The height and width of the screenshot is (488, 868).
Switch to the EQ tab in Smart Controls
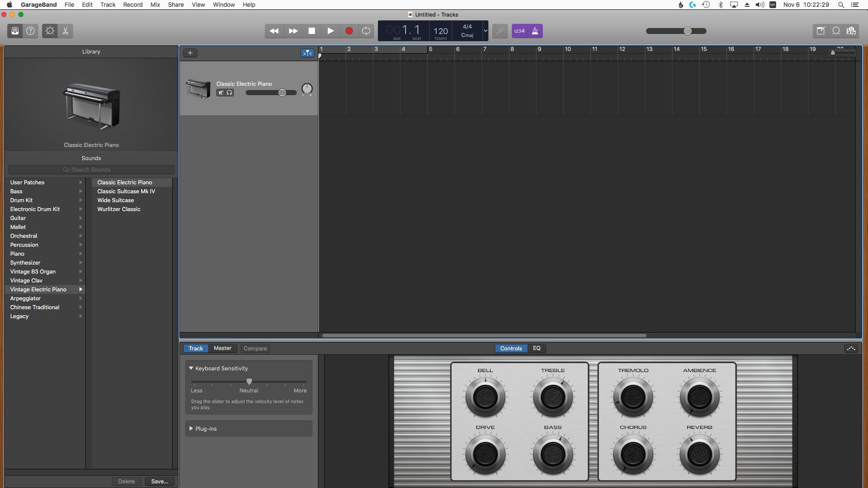click(536, 348)
